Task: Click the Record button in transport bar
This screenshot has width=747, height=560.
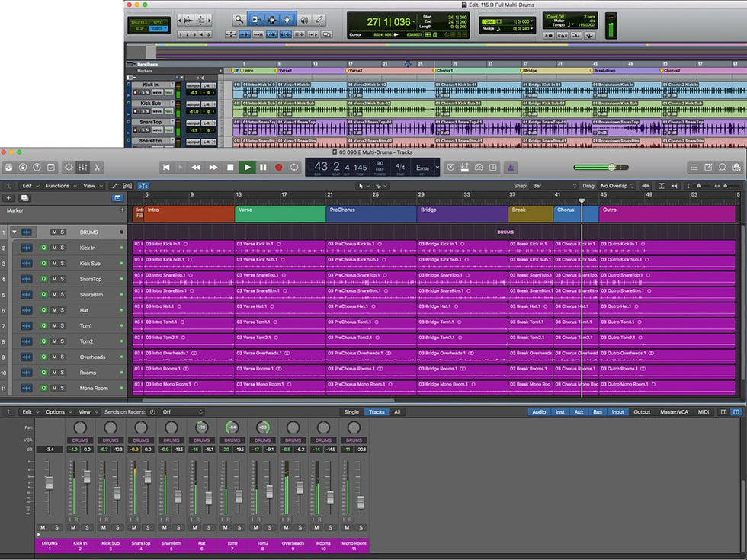Action: [x=278, y=167]
